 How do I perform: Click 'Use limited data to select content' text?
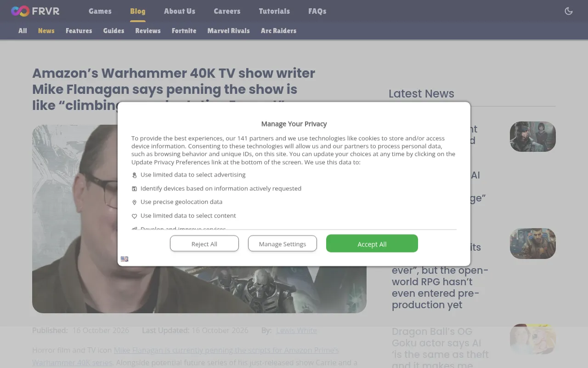pyautogui.click(x=188, y=215)
